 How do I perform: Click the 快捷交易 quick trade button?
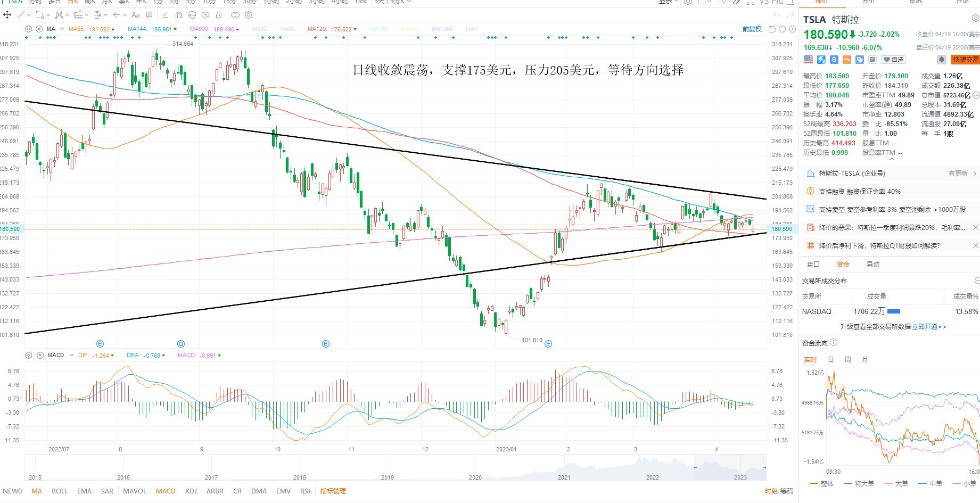pyautogui.click(x=966, y=60)
